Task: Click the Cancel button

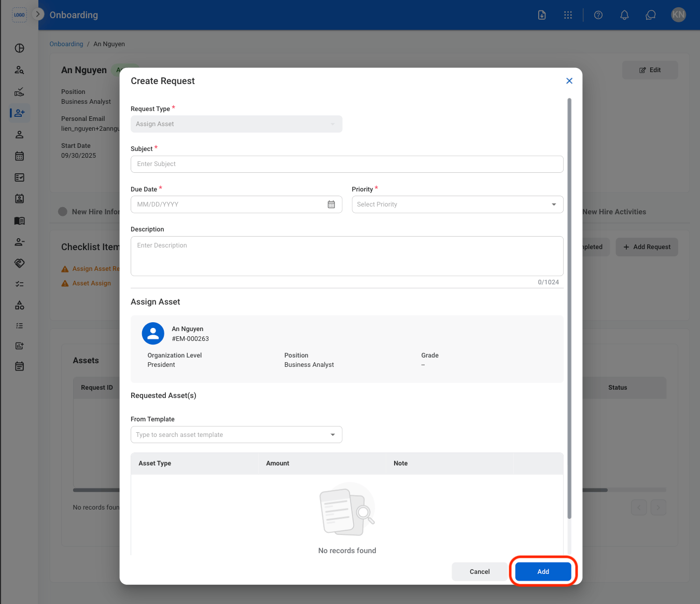Action: tap(480, 572)
